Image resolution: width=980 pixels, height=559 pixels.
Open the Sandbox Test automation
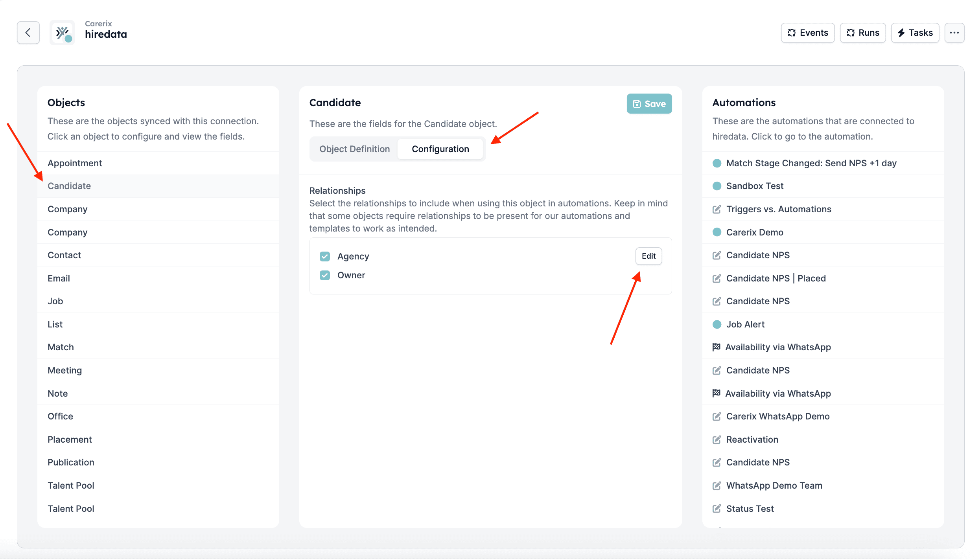point(823,186)
